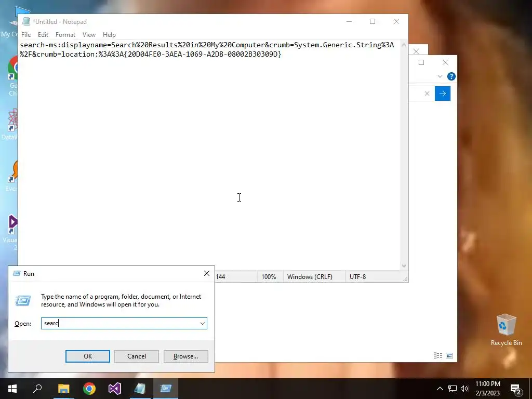
Task: Click the Notepad vertical scrollbar up arrow
Action: pyautogui.click(x=404, y=45)
